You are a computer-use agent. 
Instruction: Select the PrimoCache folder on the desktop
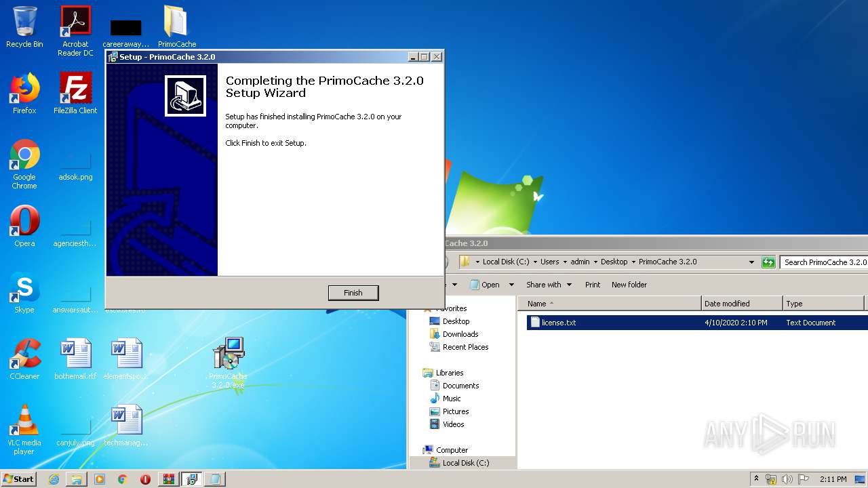point(176,27)
